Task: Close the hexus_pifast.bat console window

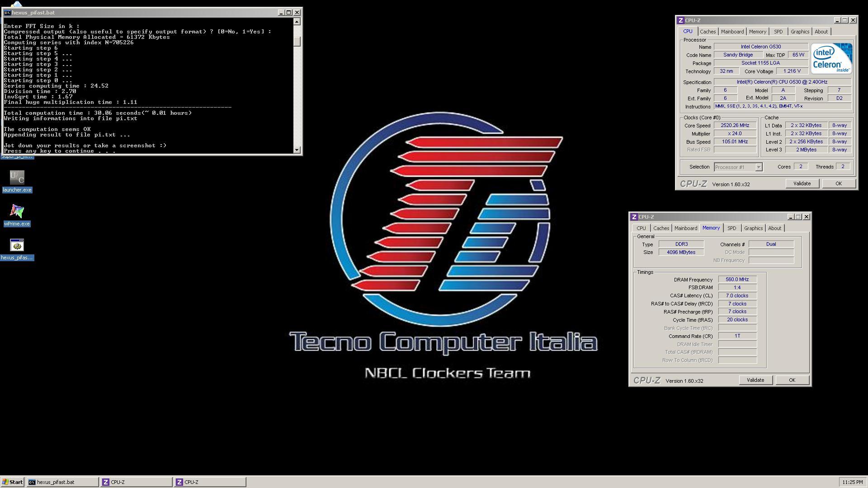Action: point(297,13)
